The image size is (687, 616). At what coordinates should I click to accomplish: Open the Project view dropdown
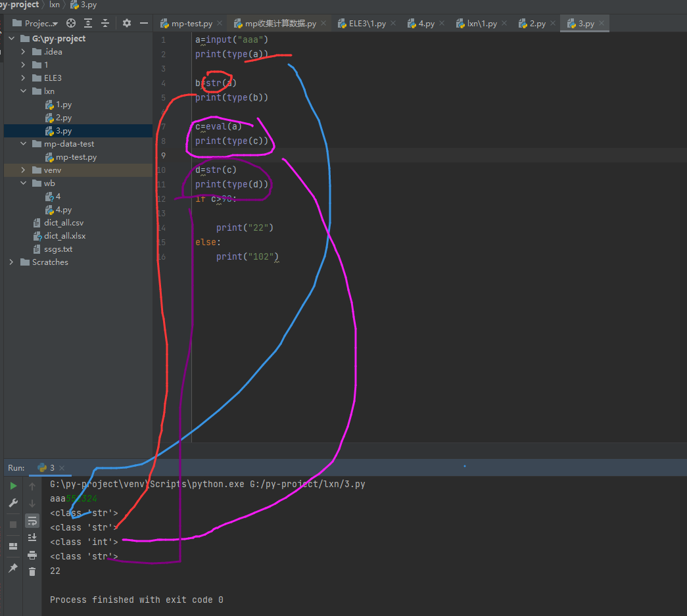(36, 23)
